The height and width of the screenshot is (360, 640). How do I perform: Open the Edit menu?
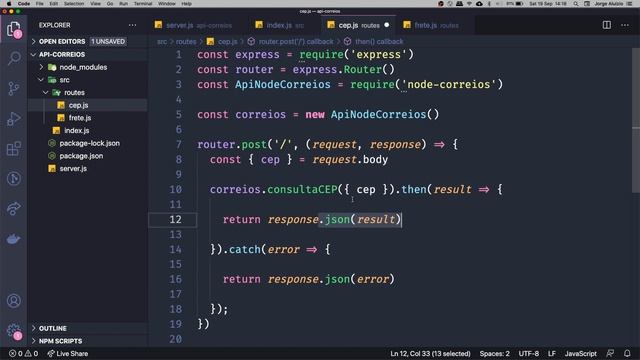tap(53, 4)
